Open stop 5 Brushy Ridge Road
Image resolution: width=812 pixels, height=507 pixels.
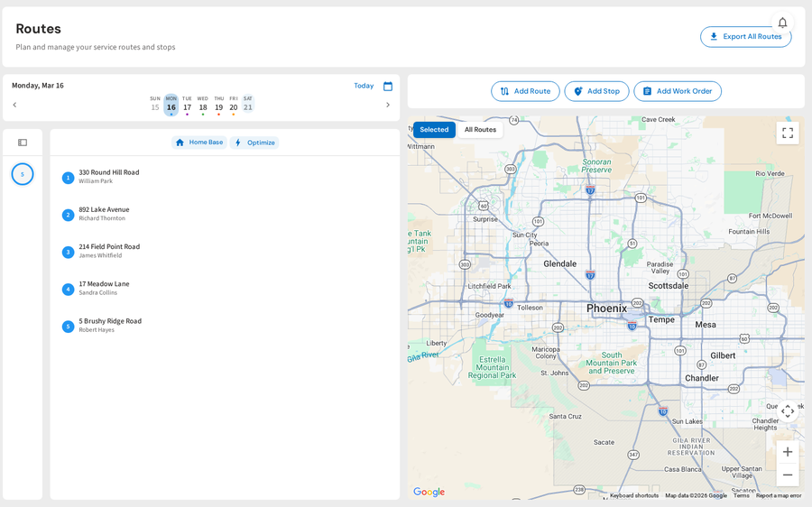(110, 321)
